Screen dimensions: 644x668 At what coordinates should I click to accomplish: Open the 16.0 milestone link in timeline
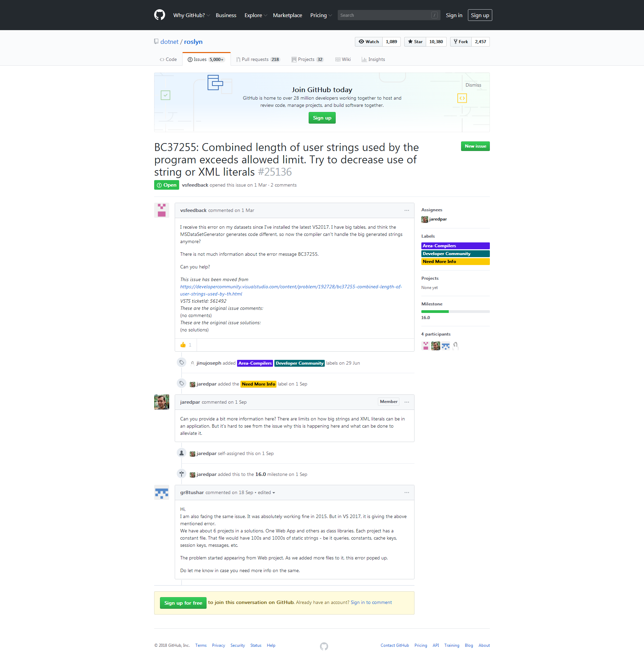(261, 474)
